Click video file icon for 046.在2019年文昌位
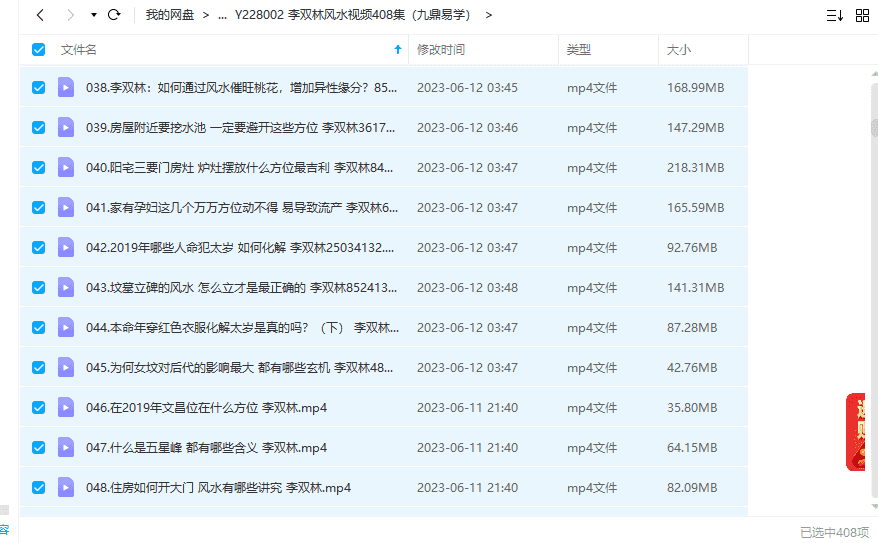The height and width of the screenshot is (543, 878). click(66, 408)
